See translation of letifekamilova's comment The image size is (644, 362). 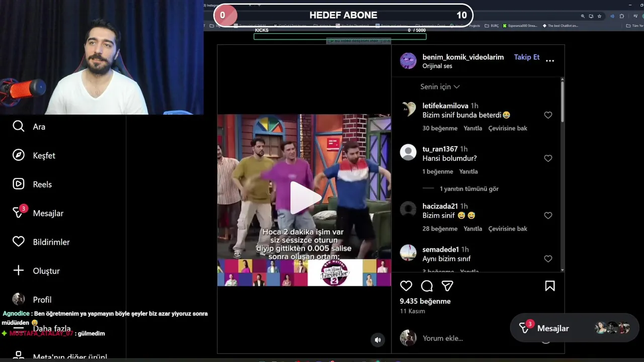pos(508,128)
